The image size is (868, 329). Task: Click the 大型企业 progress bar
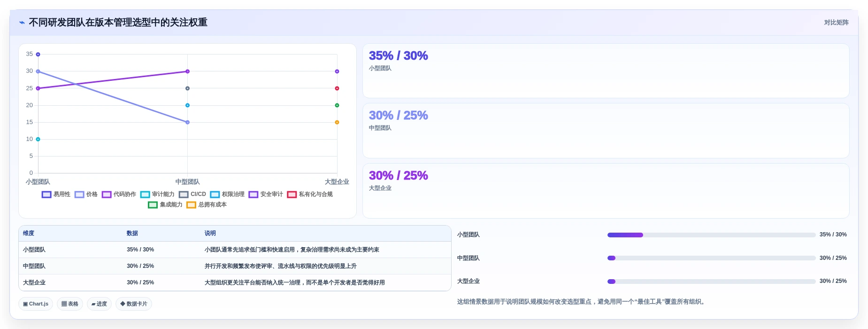point(711,282)
